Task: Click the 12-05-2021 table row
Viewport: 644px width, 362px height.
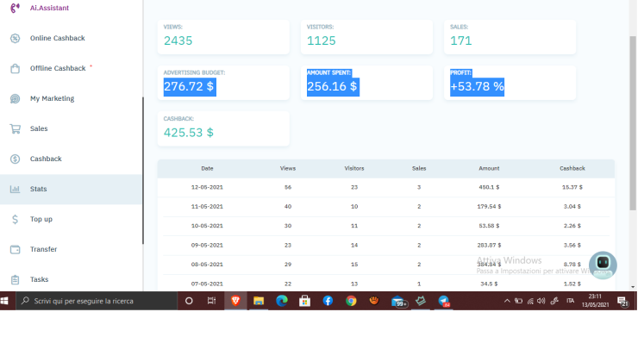Action: [x=385, y=187]
